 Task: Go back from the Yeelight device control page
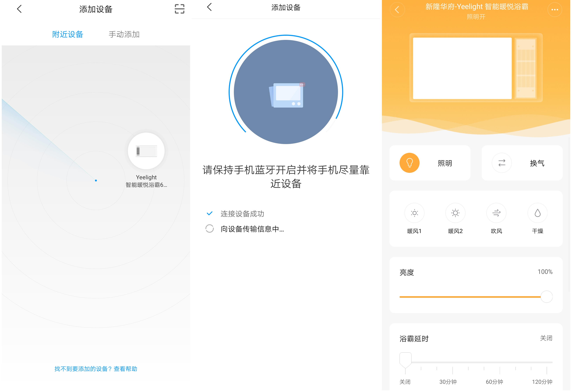(397, 10)
